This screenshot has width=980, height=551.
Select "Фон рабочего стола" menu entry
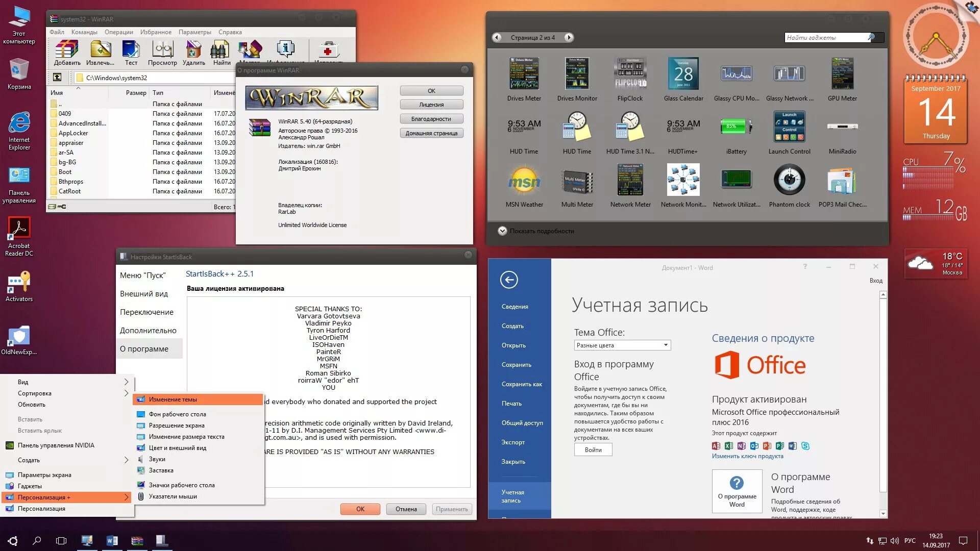pos(177,414)
